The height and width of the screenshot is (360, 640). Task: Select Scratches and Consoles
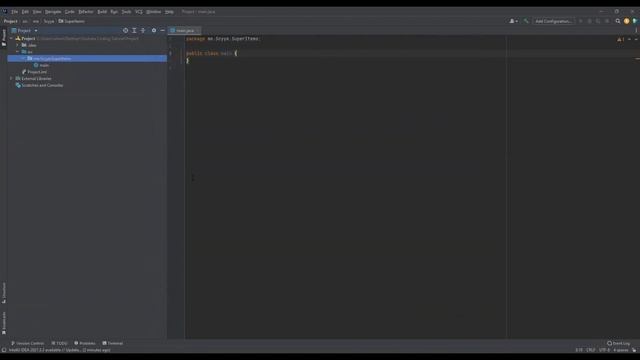(x=42, y=85)
